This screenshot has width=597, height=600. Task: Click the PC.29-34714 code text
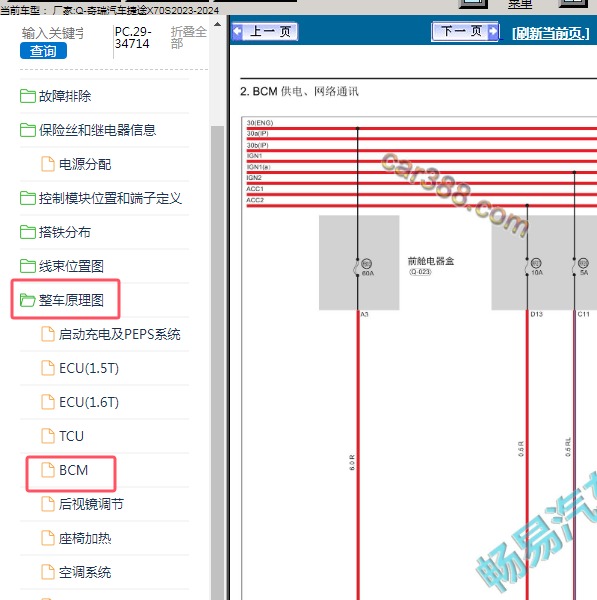pyautogui.click(x=133, y=38)
